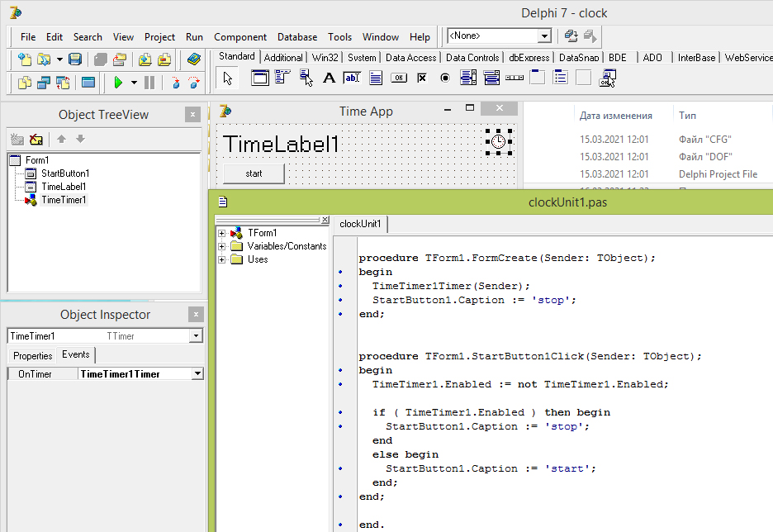Click the TreeView new item icon

[x=17, y=140]
